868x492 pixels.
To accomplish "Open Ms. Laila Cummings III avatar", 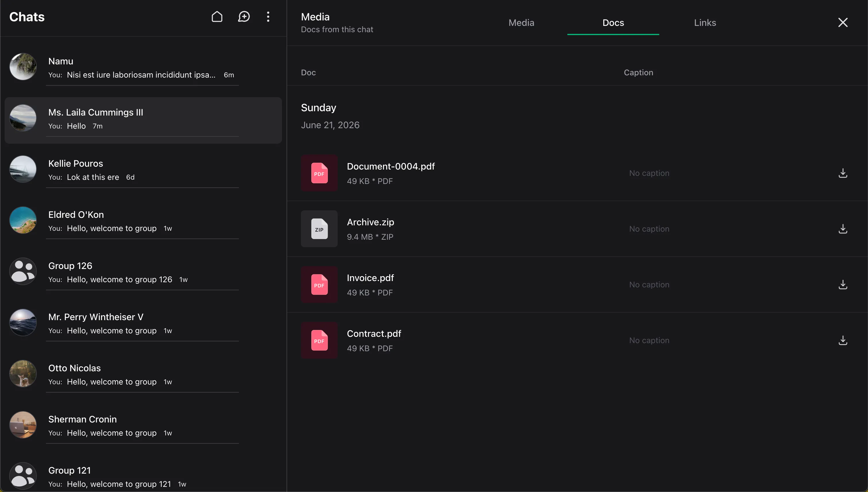I will 23,118.
